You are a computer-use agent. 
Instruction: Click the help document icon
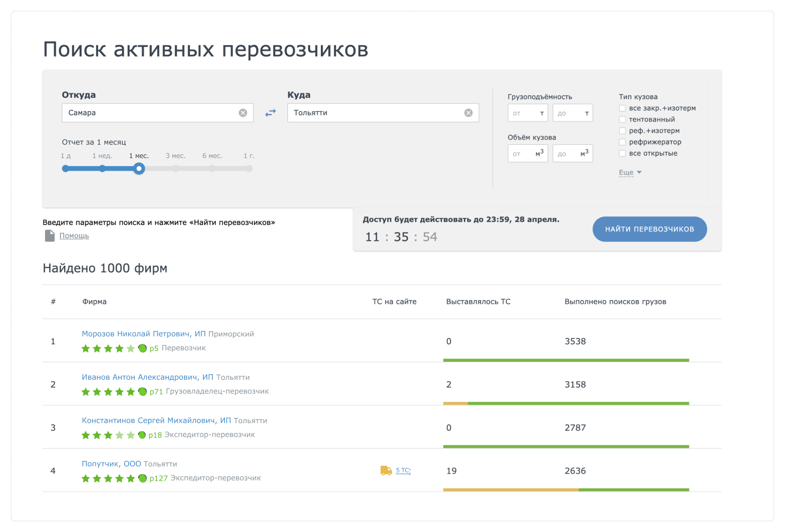[x=49, y=236]
